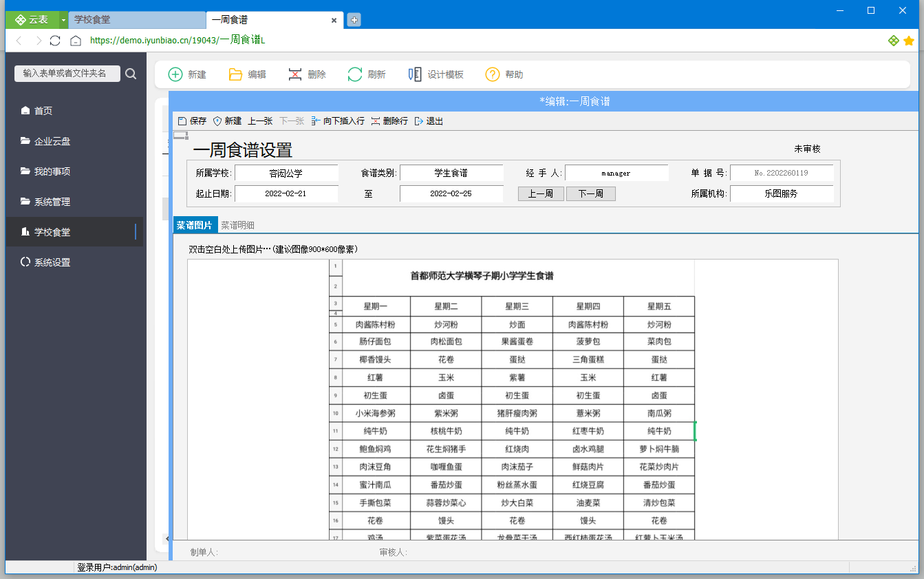Open 首页 in the sidebar
The width and height of the screenshot is (924, 579).
pos(74,111)
